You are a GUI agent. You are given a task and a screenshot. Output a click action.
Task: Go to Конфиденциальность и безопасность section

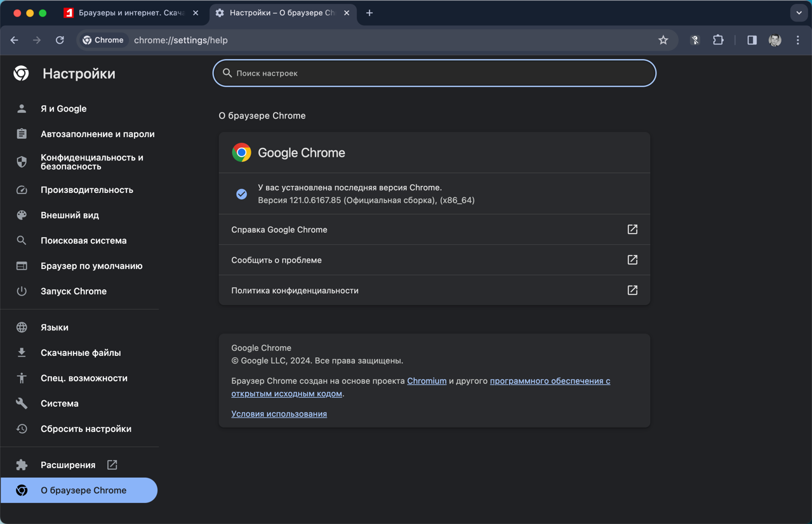91,162
